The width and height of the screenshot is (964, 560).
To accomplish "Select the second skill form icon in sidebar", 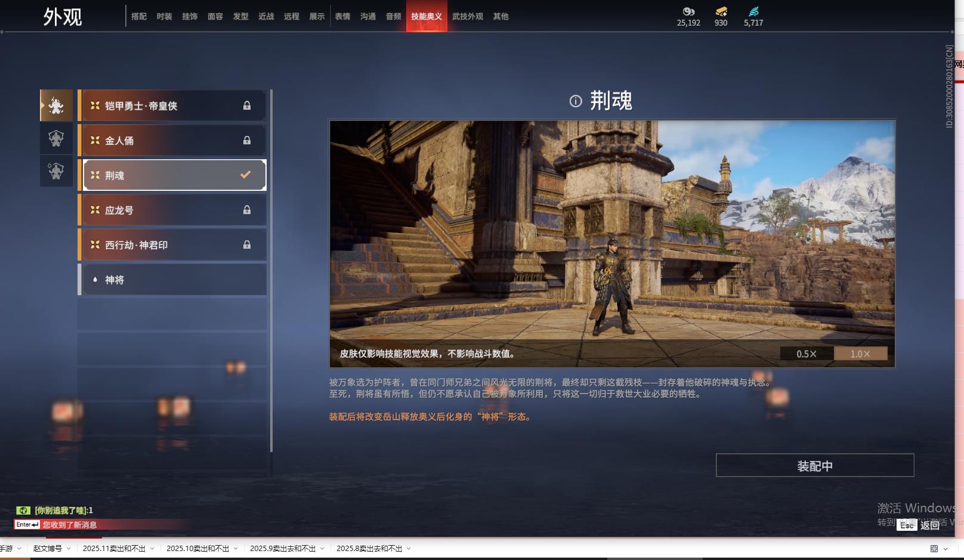I will click(56, 138).
